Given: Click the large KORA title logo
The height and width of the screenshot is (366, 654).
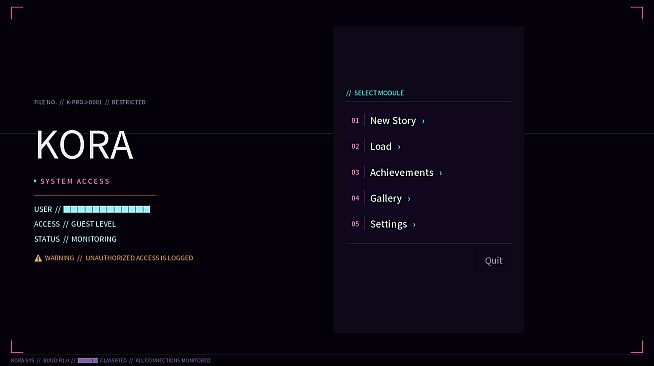Looking at the screenshot, I should (x=84, y=144).
